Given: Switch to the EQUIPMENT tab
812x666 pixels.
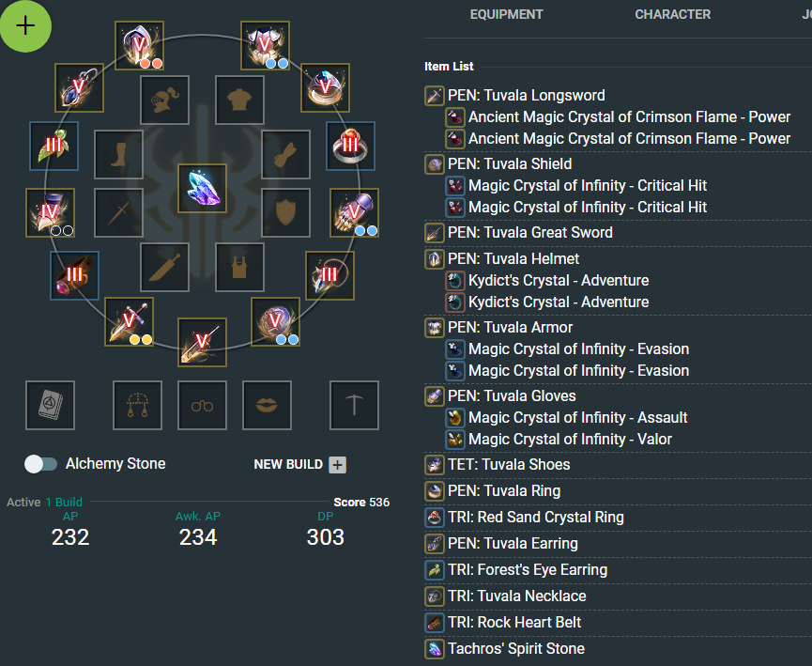Looking at the screenshot, I should [507, 14].
